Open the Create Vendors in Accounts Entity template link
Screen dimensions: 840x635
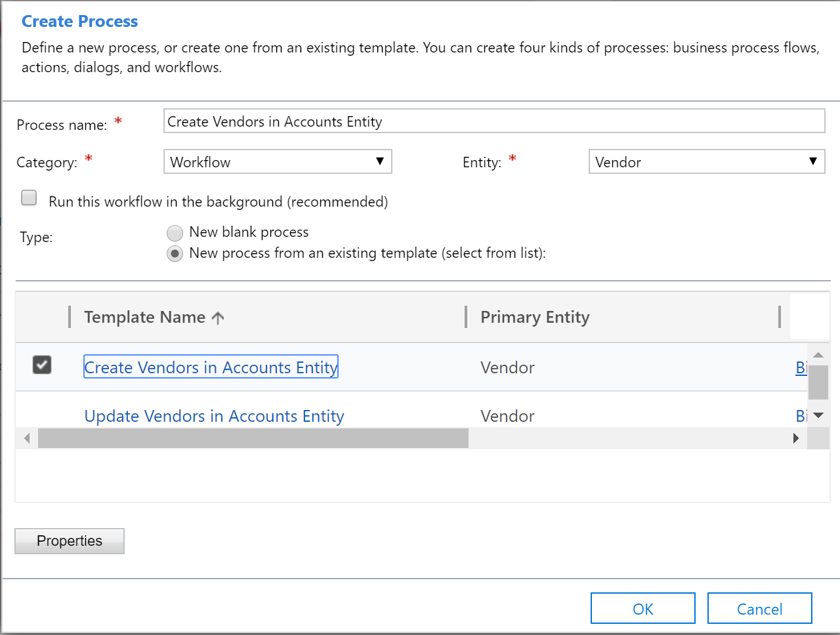point(211,367)
